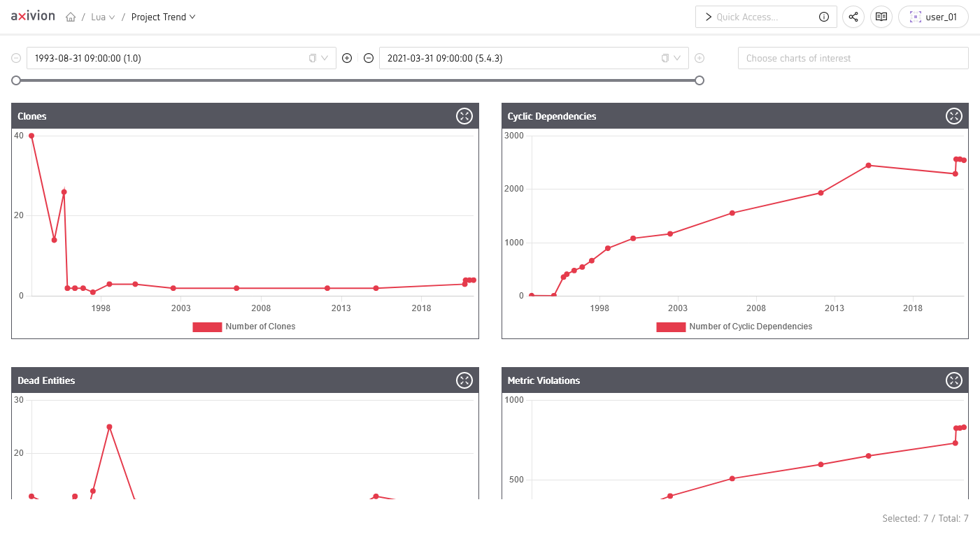
Task: Open the user_01 account menu
Action: tap(933, 17)
